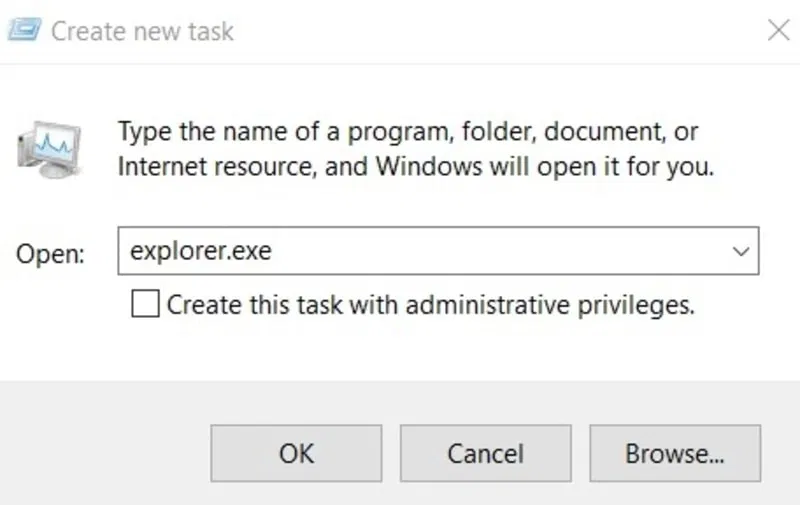Click the 'Internet resource, and Windows' text line
Viewport: 800px width, 505px height.
click(416, 166)
